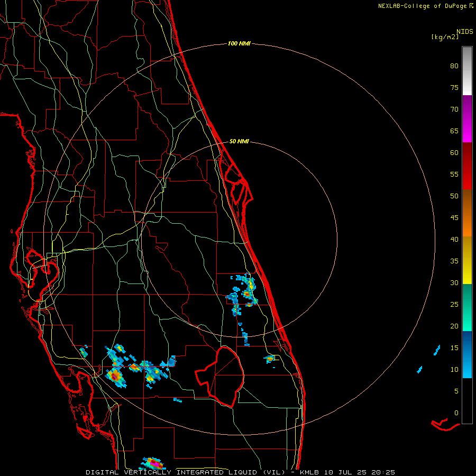Click the scale value 55
Viewport: 476px width, 476px height.
[x=454, y=174]
